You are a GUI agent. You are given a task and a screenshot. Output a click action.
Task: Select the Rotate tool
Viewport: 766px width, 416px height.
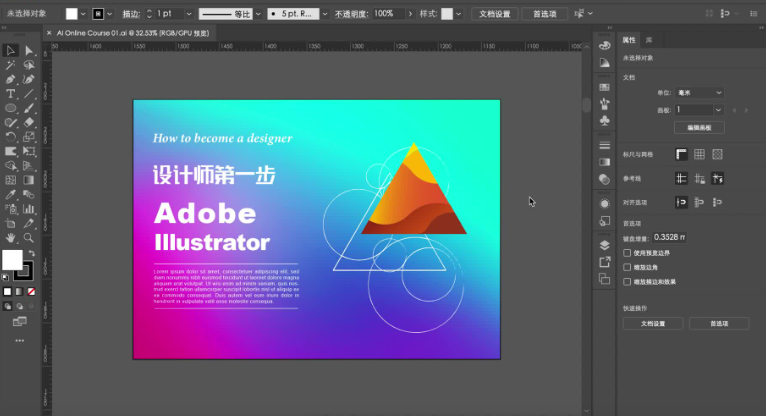tap(10, 137)
